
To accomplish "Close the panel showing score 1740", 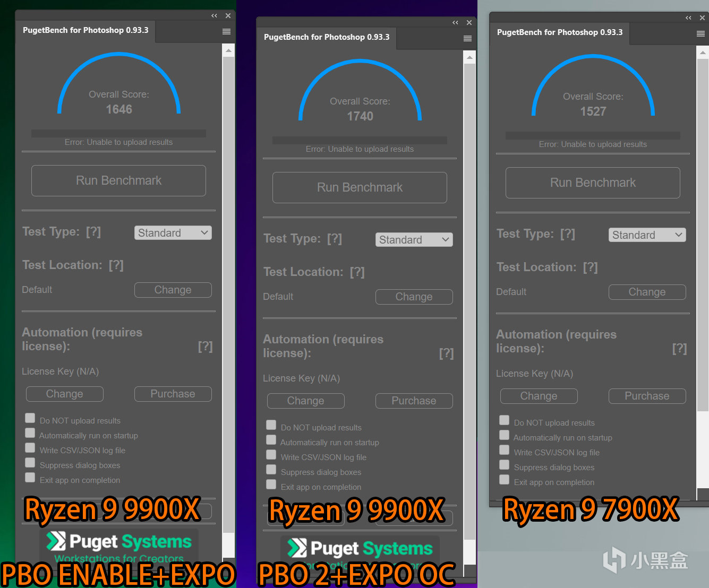I will point(469,23).
